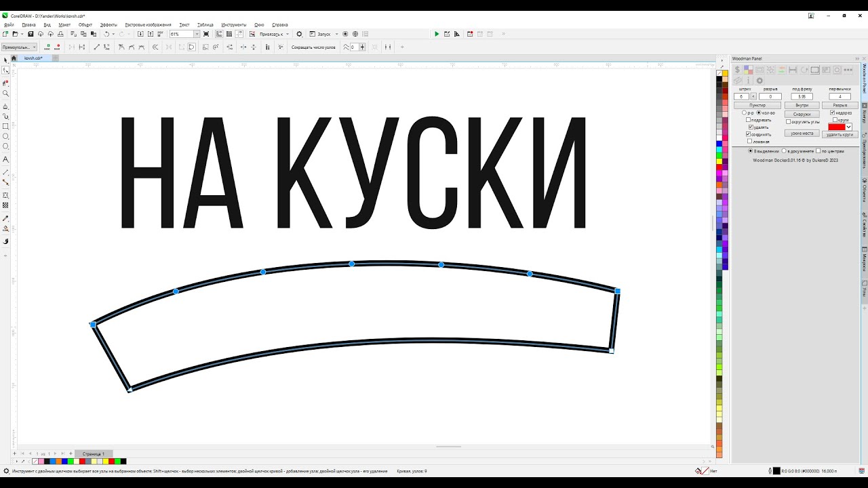Click the Full-screen preview icon beside zoom
This screenshot has width=868, height=488.
point(206,34)
